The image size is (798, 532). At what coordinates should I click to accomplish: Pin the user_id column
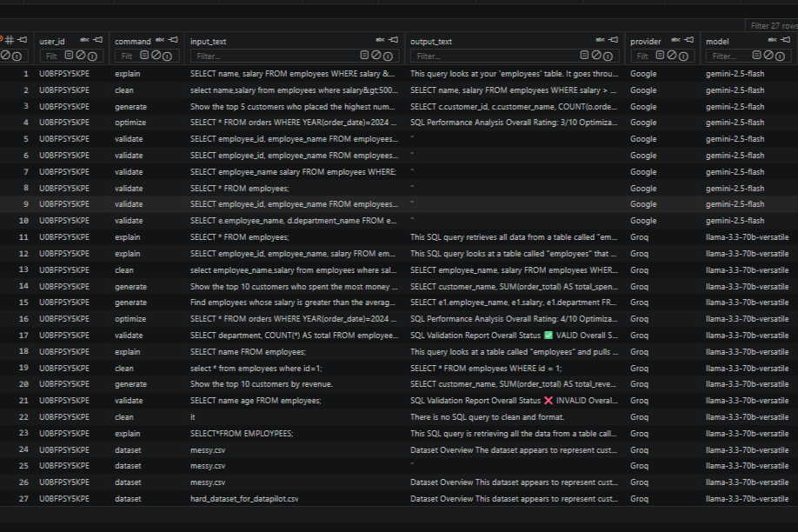pos(98,40)
